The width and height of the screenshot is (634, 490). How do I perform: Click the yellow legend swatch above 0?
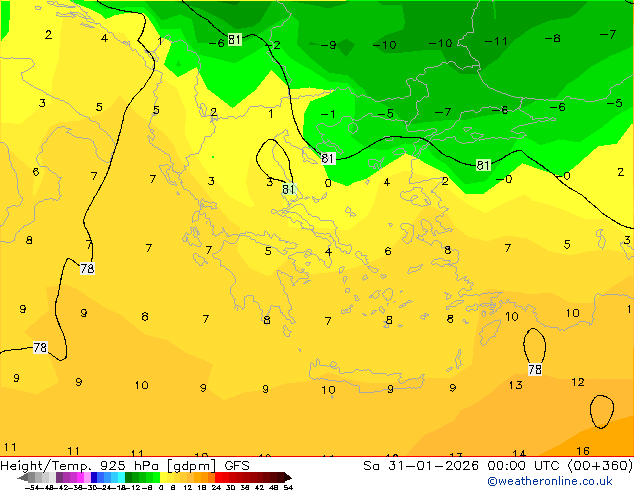click(163, 477)
